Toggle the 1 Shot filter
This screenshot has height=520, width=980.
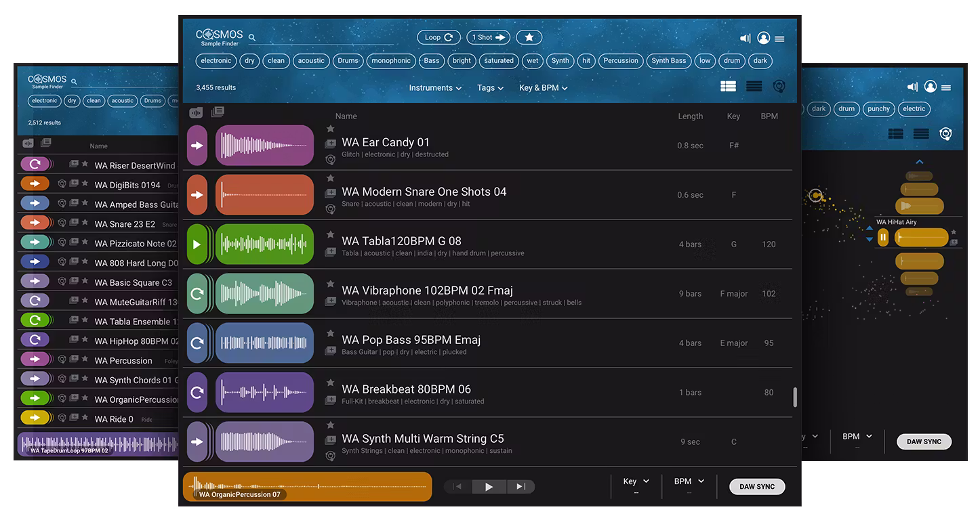(x=488, y=37)
